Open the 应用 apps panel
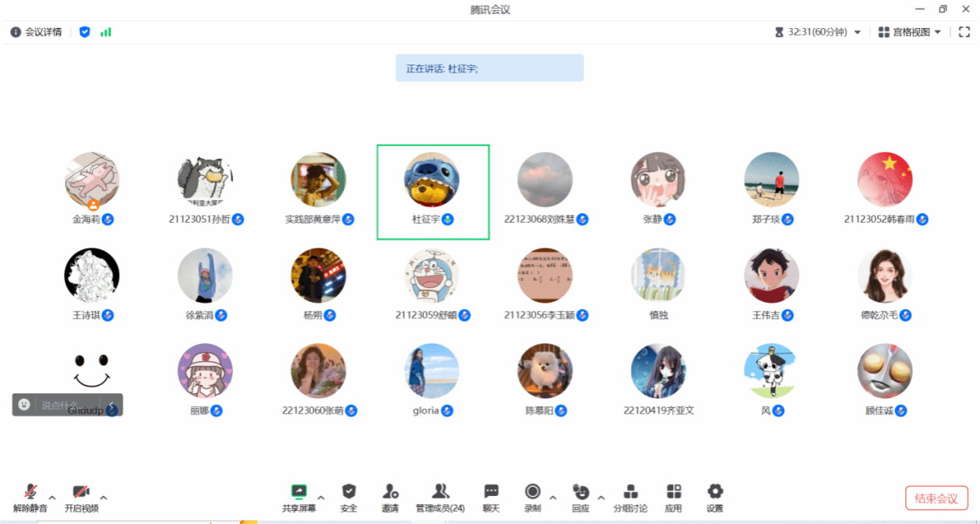Viewport: 980px width, 524px height. pos(673,497)
